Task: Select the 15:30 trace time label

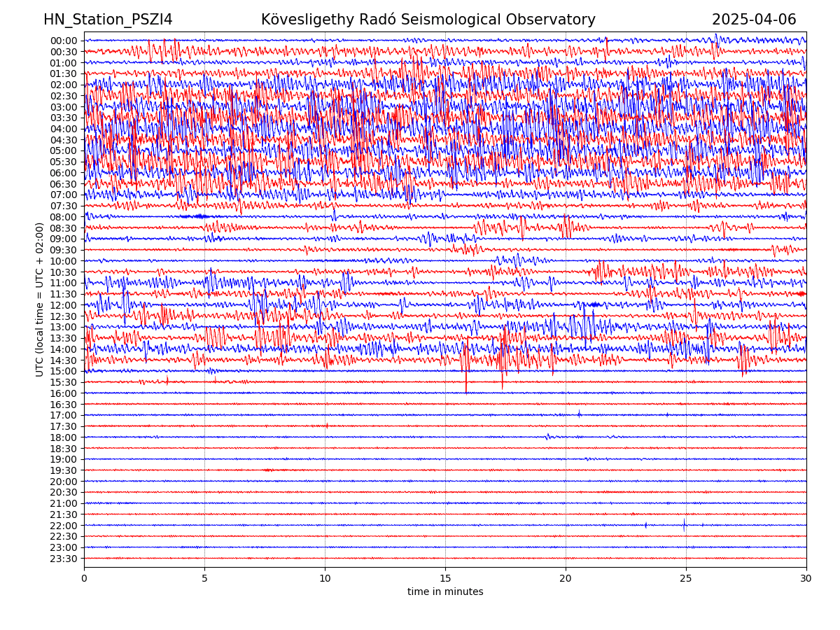Action: [64, 382]
